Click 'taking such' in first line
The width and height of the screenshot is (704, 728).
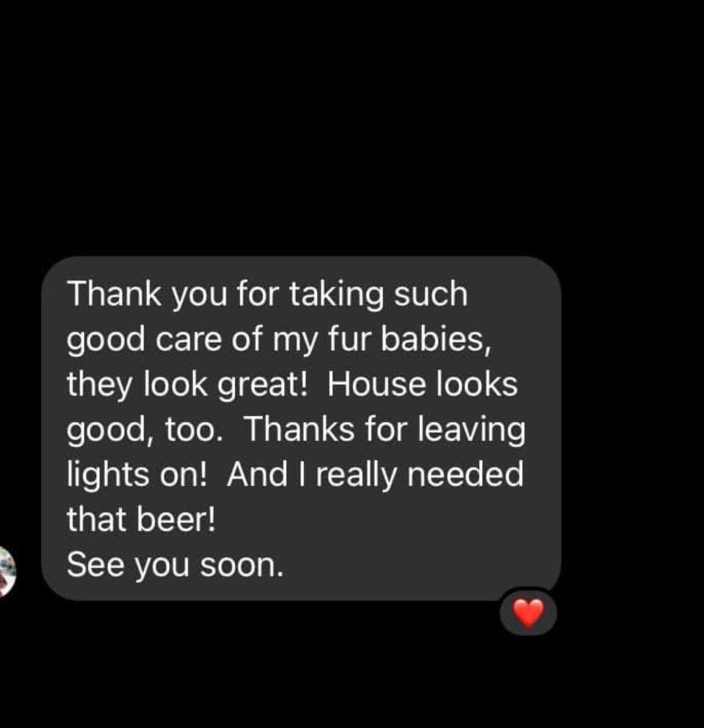379,295
